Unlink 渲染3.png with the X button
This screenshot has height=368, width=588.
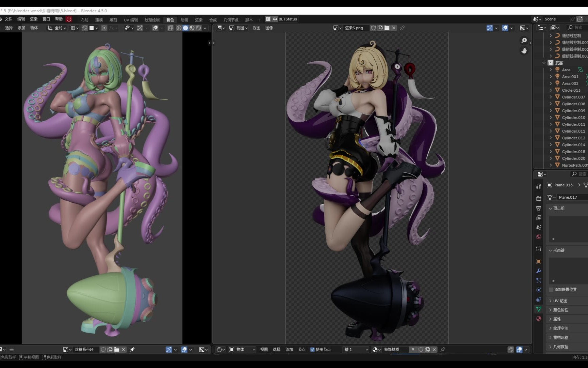pyautogui.click(x=394, y=28)
